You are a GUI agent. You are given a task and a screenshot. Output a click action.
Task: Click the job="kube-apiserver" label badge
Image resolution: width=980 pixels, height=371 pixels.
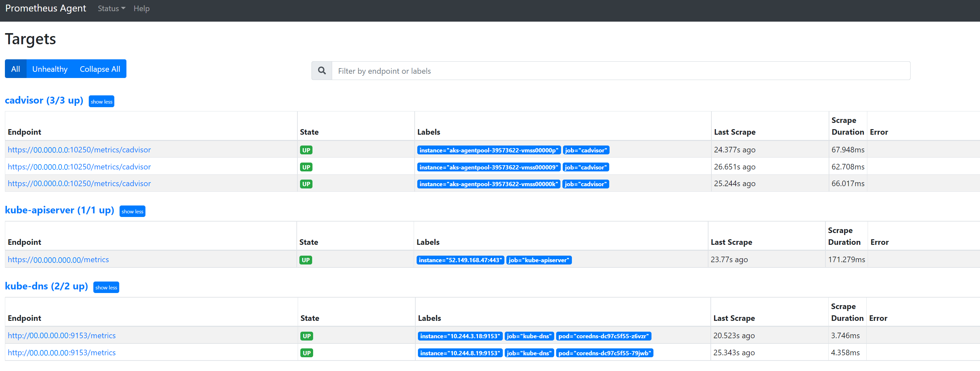538,260
